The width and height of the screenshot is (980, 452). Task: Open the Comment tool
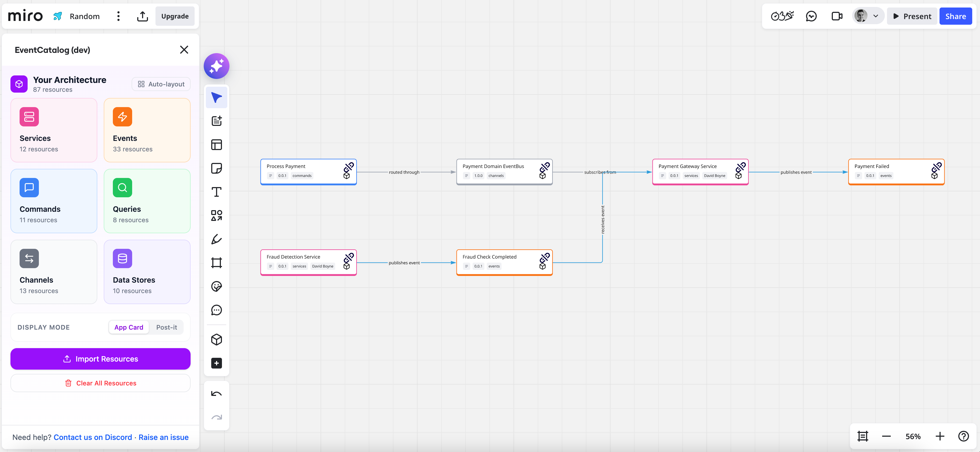pos(216,310)
